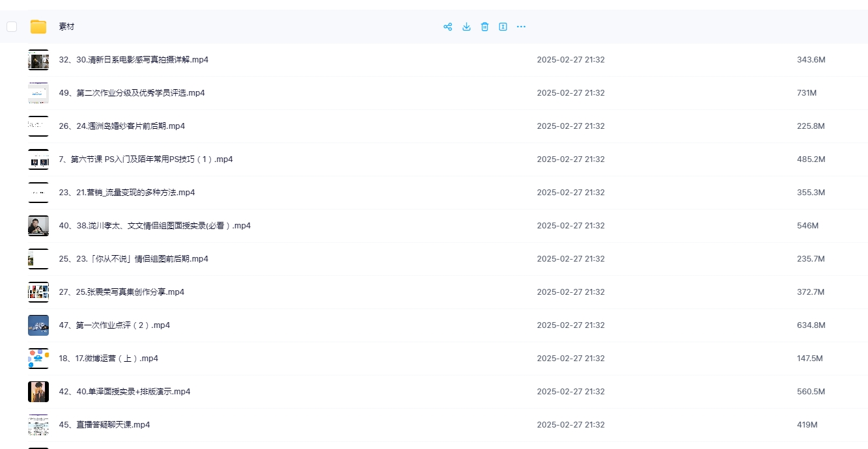Open the more options ellipsis menu
868x449 pixels.
tap(521, 27)
